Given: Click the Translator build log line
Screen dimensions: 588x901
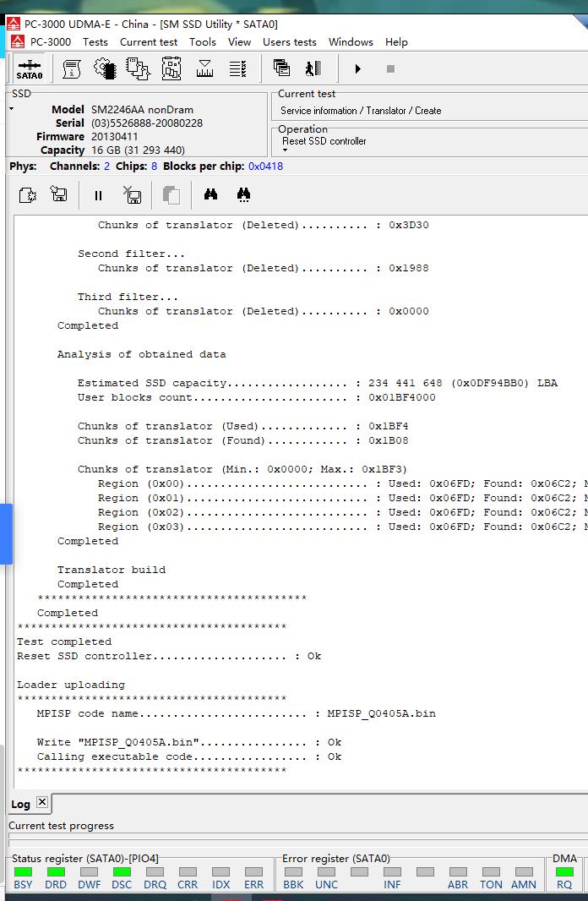Looking at the screenshot, I should 112,570.
